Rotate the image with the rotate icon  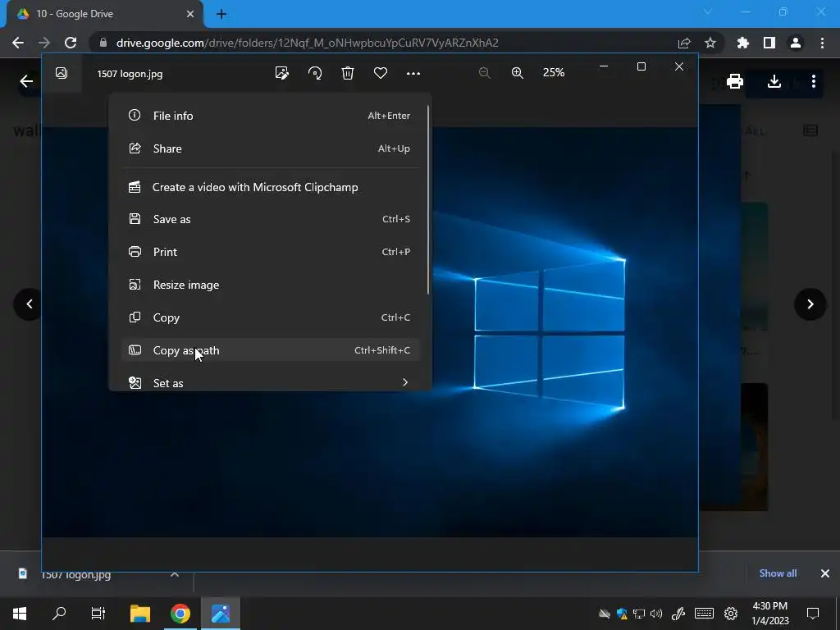315,73
